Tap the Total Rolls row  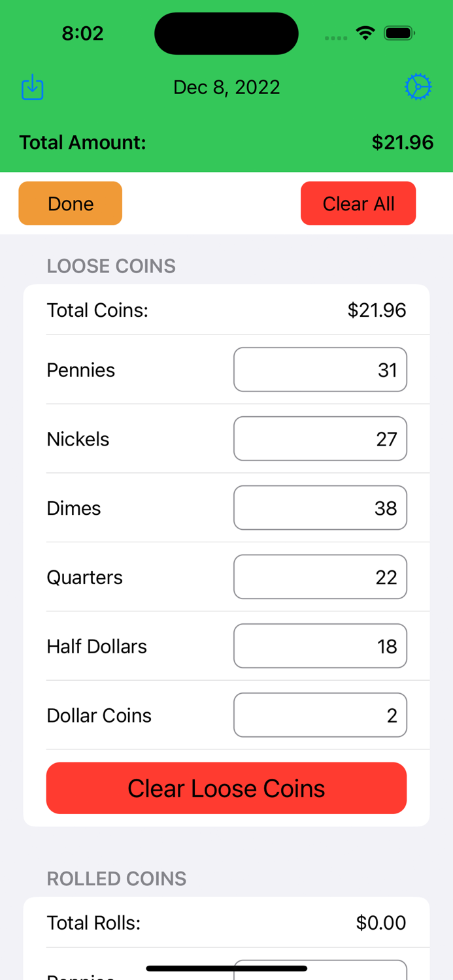click(226, 923)
